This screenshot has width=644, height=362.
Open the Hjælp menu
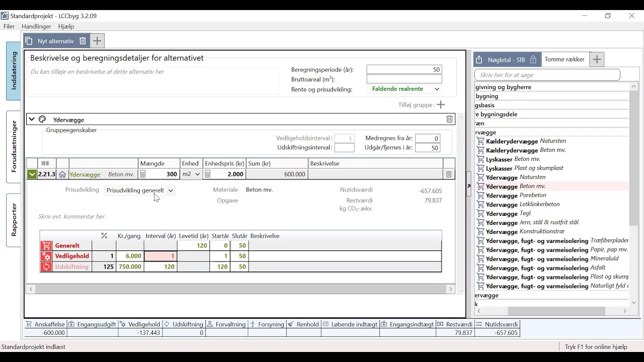pyautogui.click(x=66, y=26)
